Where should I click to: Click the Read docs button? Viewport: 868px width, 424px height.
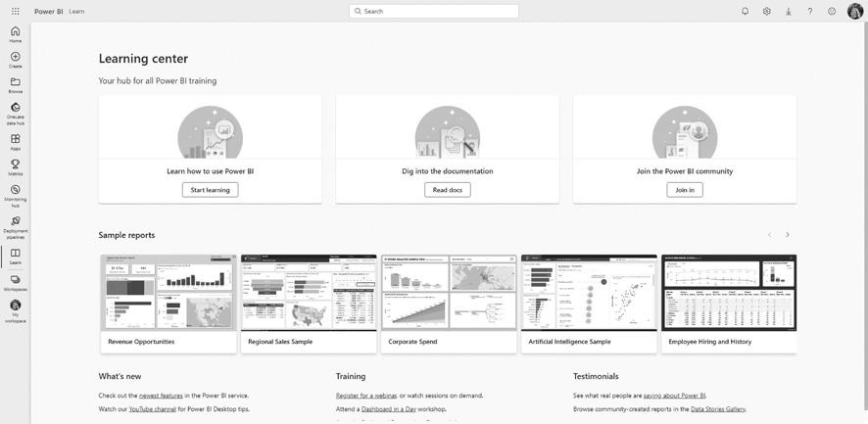[448, 190]
